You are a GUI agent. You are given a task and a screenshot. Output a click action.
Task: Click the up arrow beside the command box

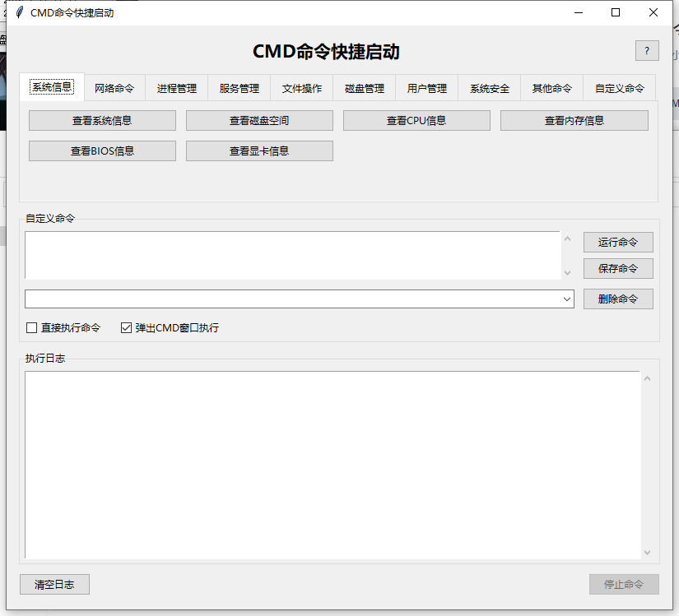pyautogui.click(x=568, y=239)
